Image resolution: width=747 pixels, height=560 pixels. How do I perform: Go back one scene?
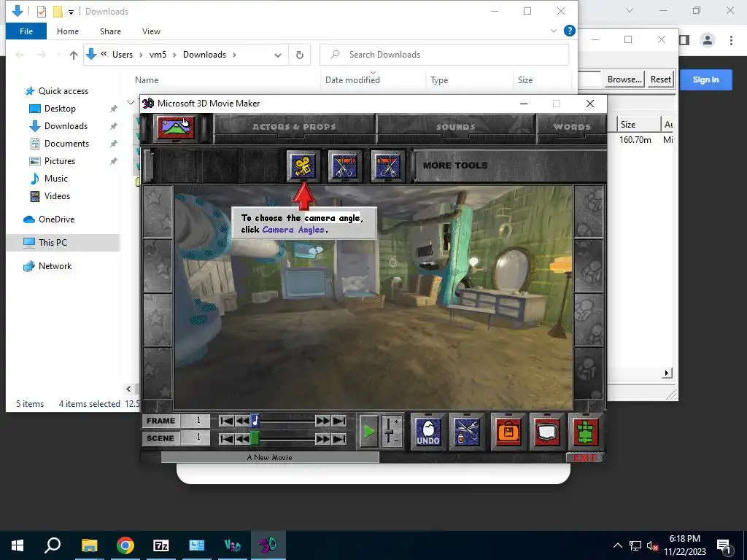tap(242, 438)
